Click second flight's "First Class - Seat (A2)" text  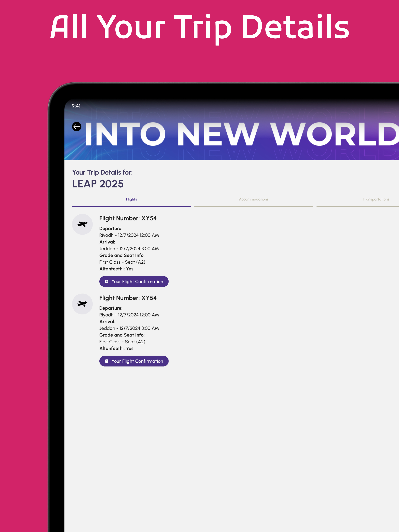(x=122, y=342)
